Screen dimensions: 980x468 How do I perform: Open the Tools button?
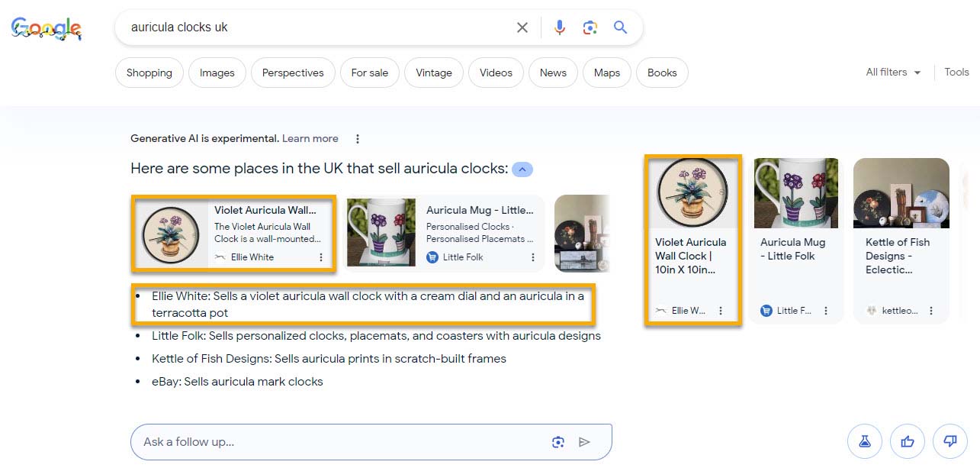point(956,72)
